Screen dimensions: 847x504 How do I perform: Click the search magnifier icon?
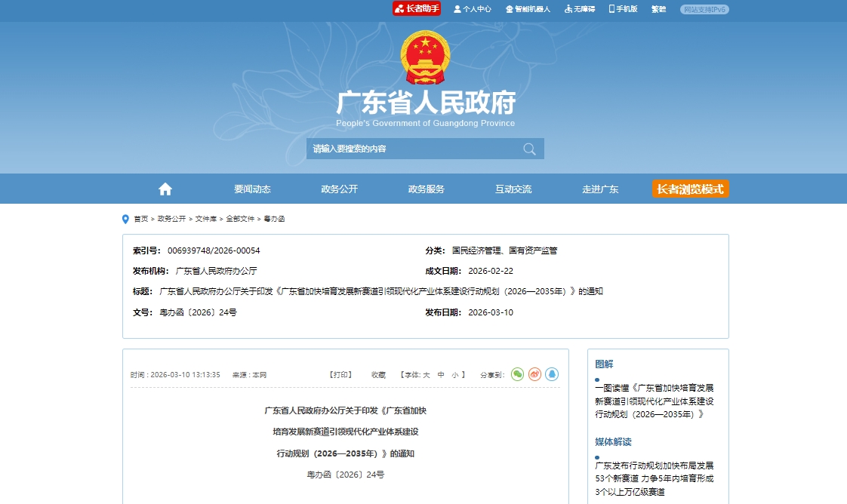point(529,149)
